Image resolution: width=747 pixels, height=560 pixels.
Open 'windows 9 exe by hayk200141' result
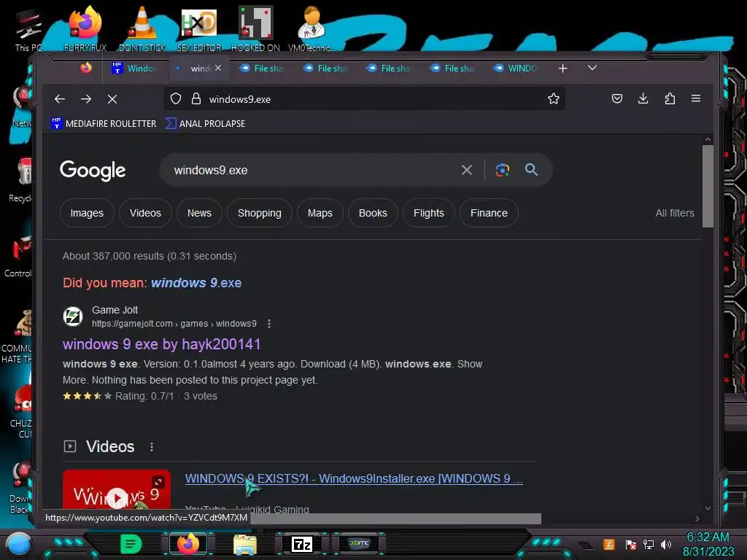(161, 344)
